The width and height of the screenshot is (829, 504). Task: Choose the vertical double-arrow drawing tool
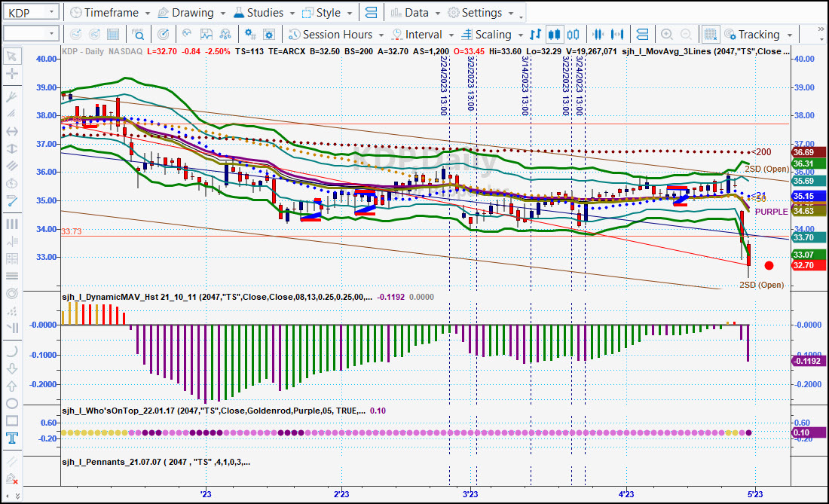tap(11, 148)
